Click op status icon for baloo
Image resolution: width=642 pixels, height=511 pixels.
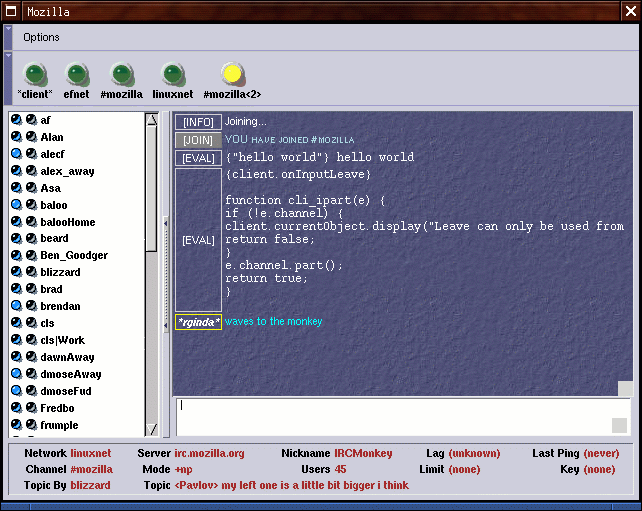tap(16, 204)
